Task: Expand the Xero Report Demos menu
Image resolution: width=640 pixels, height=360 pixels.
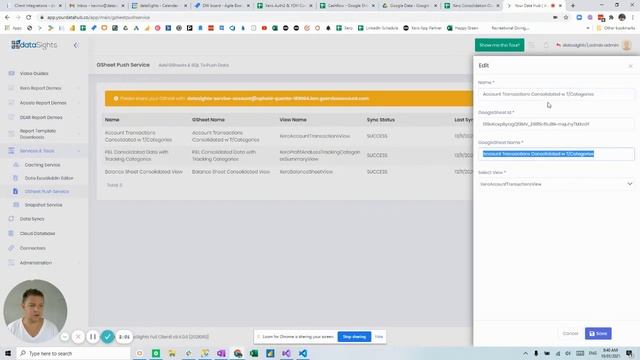Action: point(44,88)
